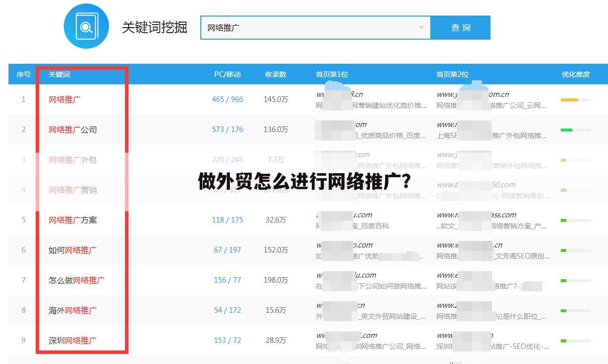Open the count link 573 / 176
Screen dimensions: 608x364
click(x=227, y=129)
